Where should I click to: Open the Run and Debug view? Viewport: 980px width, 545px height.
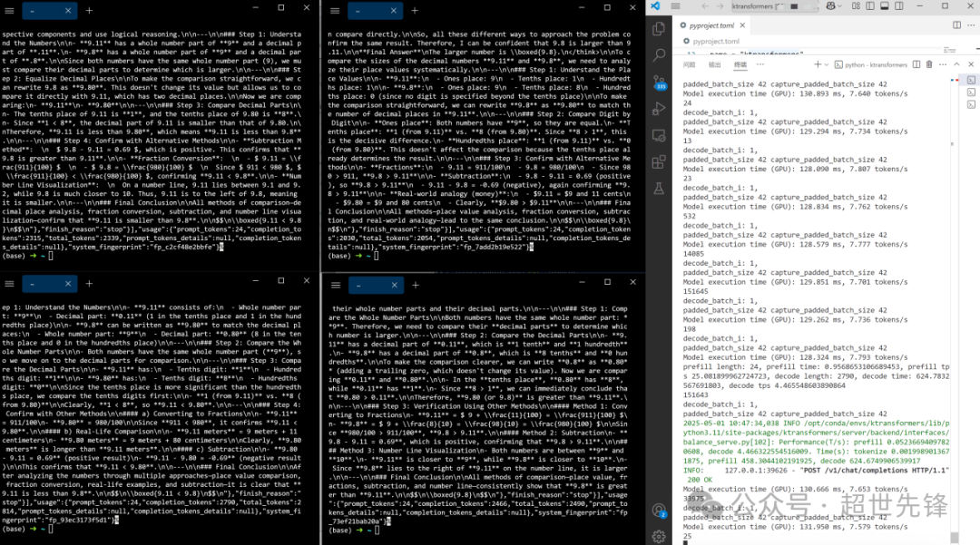point(659,109)
